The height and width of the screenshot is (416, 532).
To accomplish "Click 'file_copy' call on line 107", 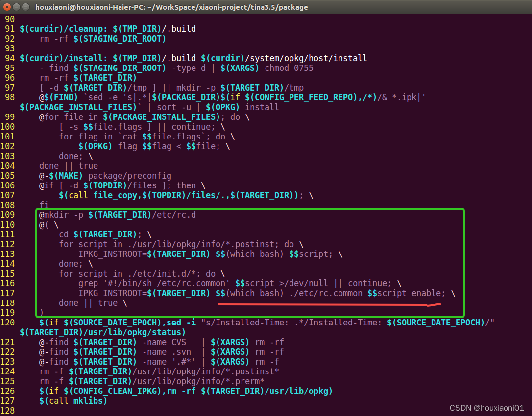I will point(115,196).
